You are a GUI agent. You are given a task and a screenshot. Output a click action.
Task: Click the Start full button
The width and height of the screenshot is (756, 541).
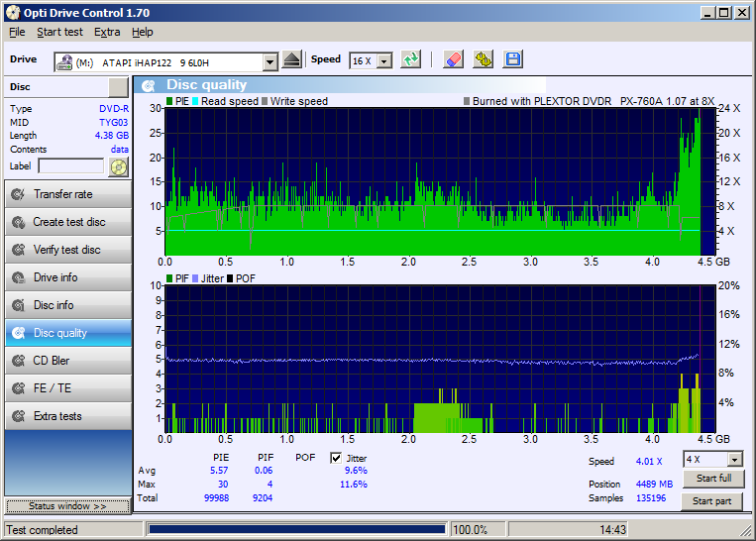pos(713,479)
